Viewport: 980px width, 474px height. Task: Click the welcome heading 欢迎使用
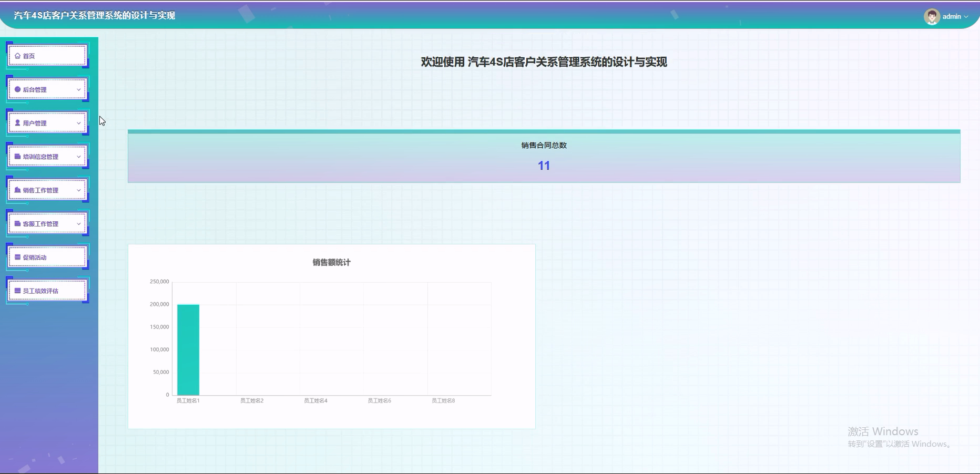pyautogui.click(x=544, y=62)
